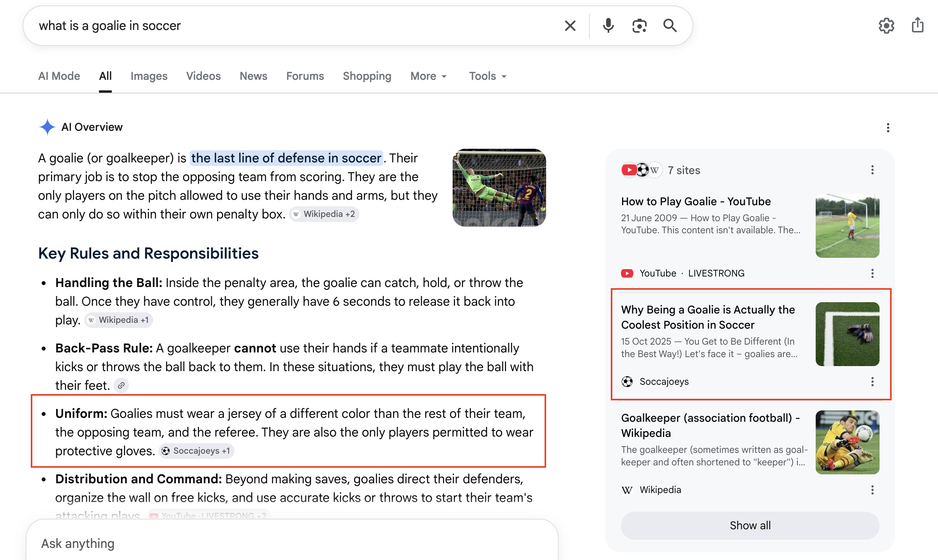Click the link icon after 'their feet.'
This screenshot has height=560, width=938.
tap(121, 386)
